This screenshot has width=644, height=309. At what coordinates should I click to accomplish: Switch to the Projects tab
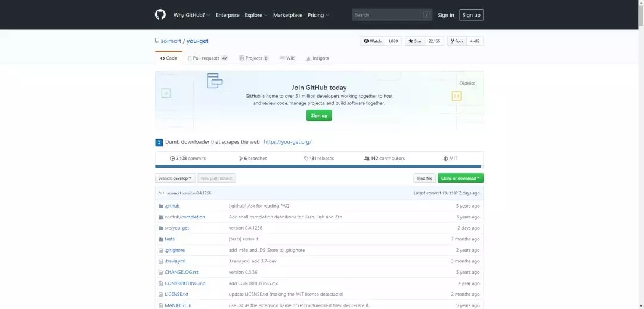tap(254, 58)
